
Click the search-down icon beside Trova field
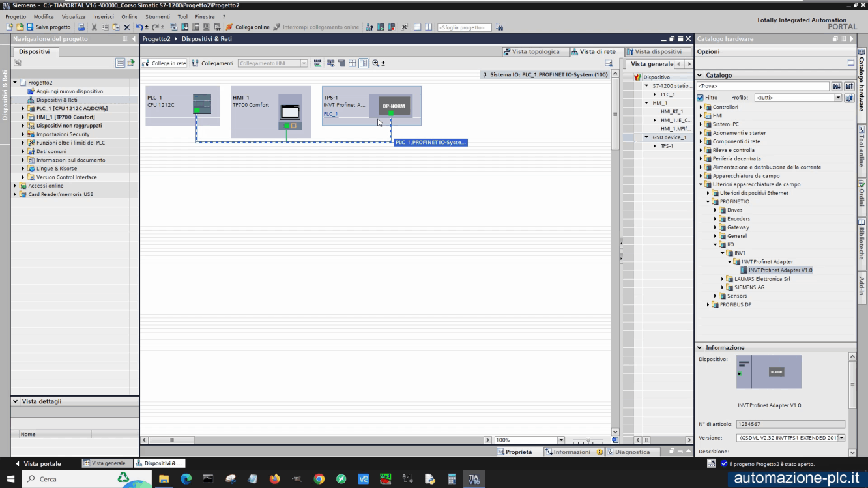[837, 86]
